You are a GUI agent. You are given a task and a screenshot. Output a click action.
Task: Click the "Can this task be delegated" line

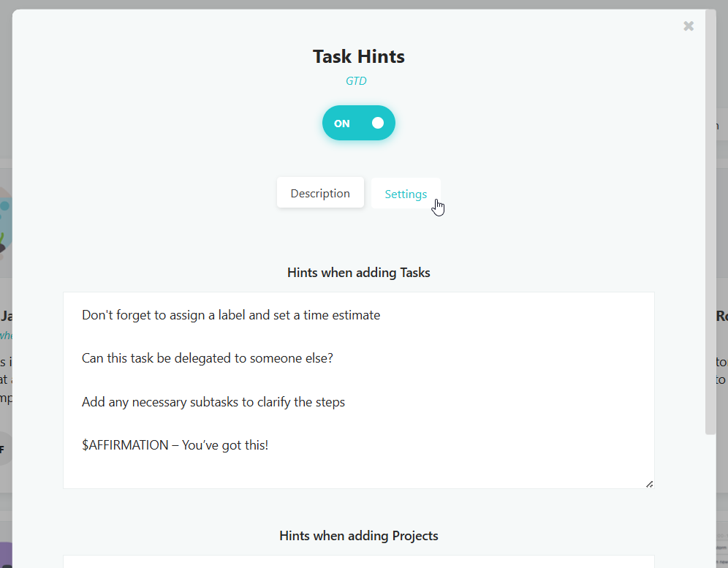click(208, 358)
